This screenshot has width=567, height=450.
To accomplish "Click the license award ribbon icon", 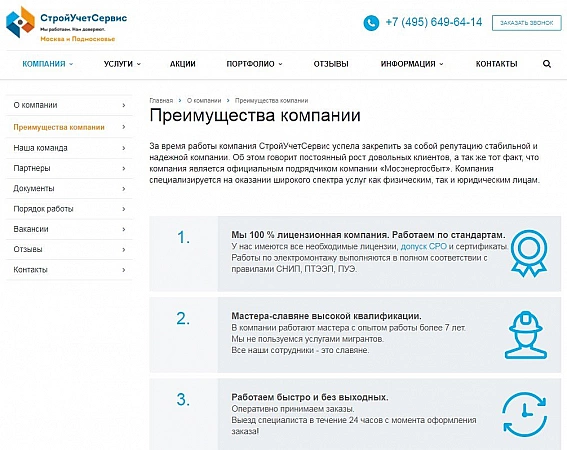I will [x=529, y=254].
